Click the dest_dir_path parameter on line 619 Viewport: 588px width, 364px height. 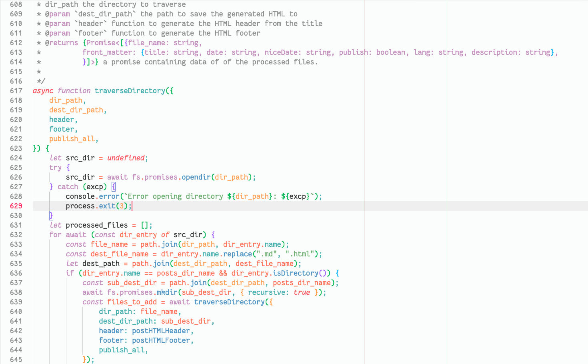point(76,110)
